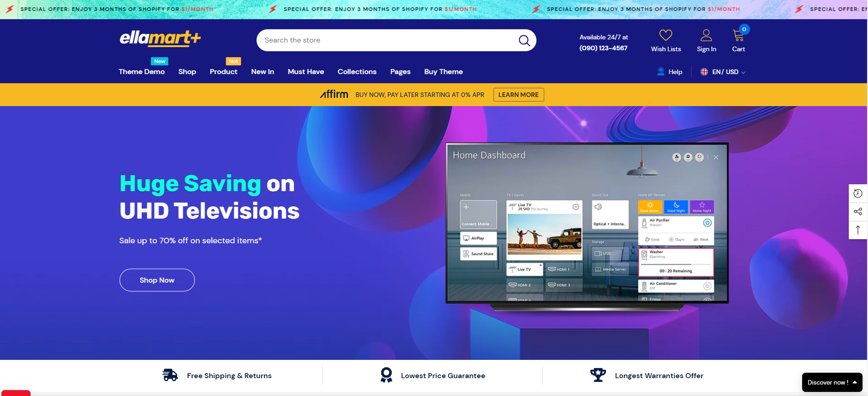Click BUY NOW, PAY LATER banner text
The height and width of the screenshot is (396, 868).
click(420, 95)
